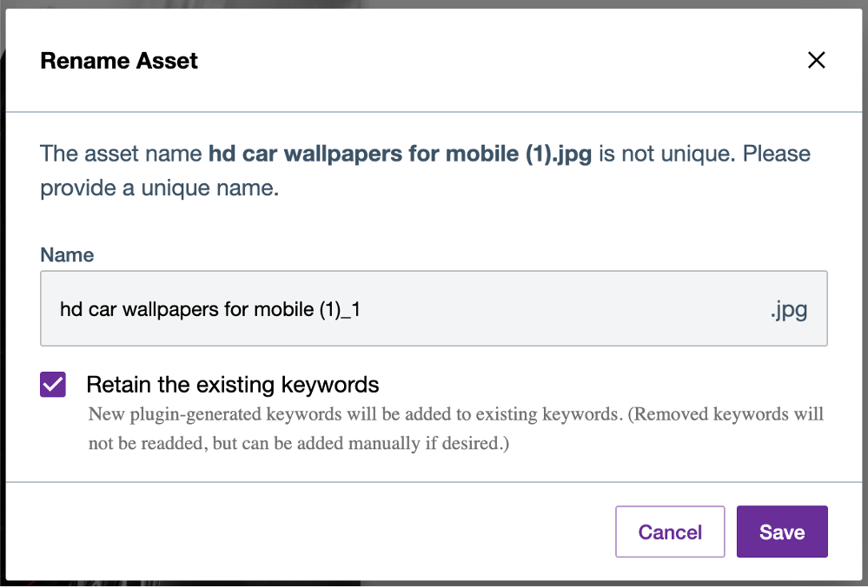Click the "Name" field label

click(x=67, y=255)
